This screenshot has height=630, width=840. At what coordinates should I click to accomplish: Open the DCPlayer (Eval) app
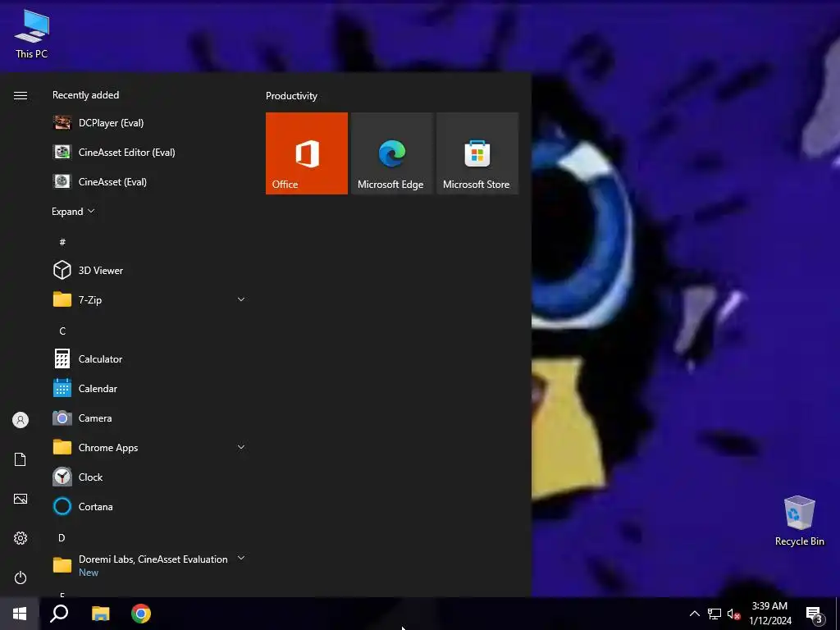click(x=150, y=123)
